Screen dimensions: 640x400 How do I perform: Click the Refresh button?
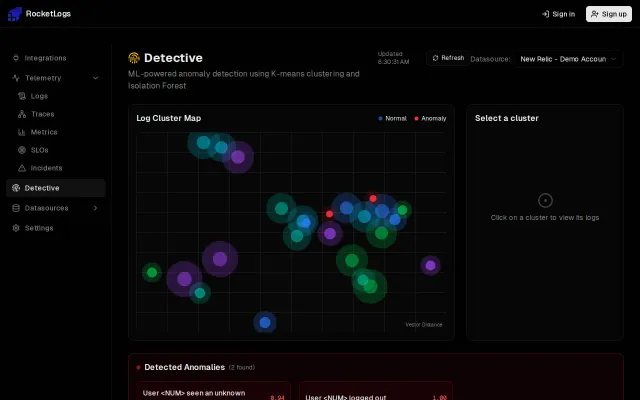pos(448,58)
